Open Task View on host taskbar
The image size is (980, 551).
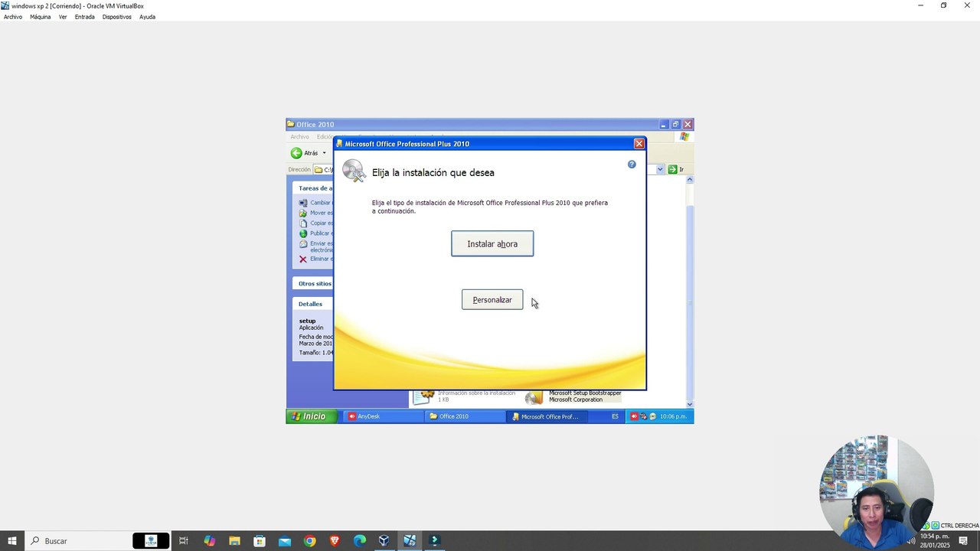(184, 541)
